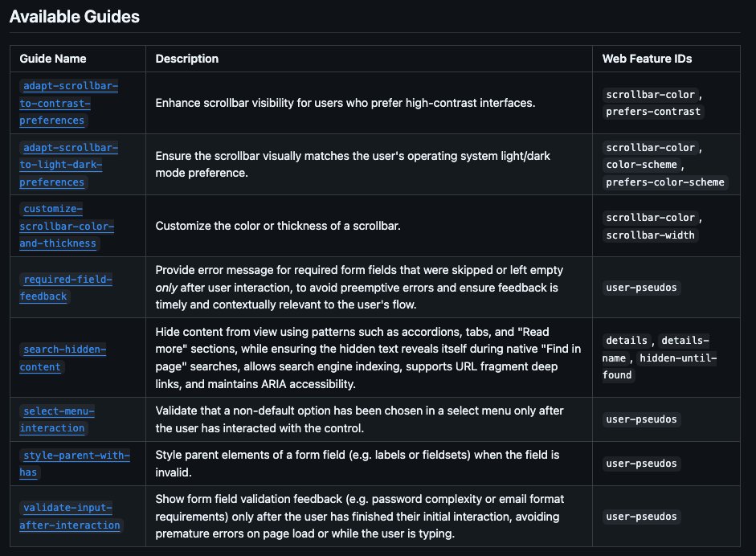The height and width of the screenshot is (556, 756).
Task: Open the validate-input-after-interaction guide link
Action: click(71, 516)
